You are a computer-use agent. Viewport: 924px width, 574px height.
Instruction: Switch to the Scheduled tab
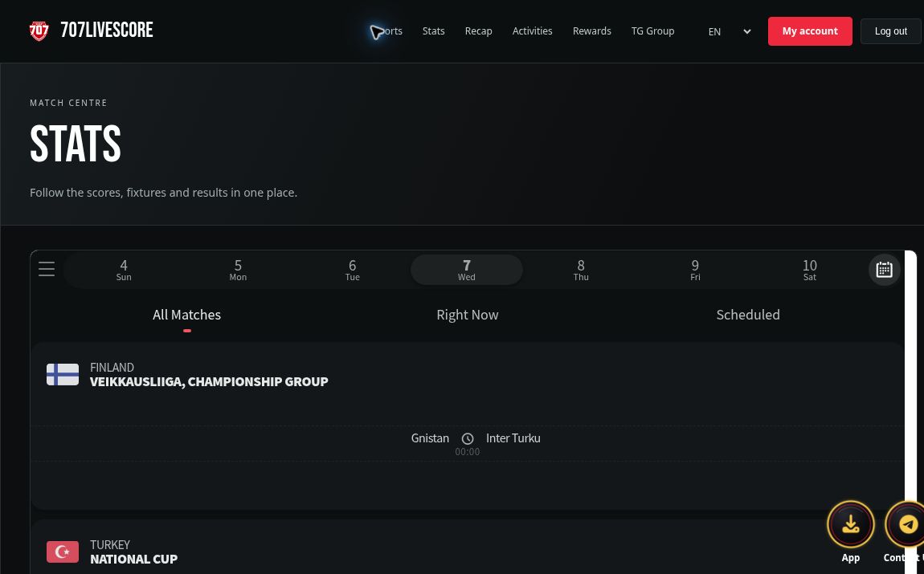(748, 315)
